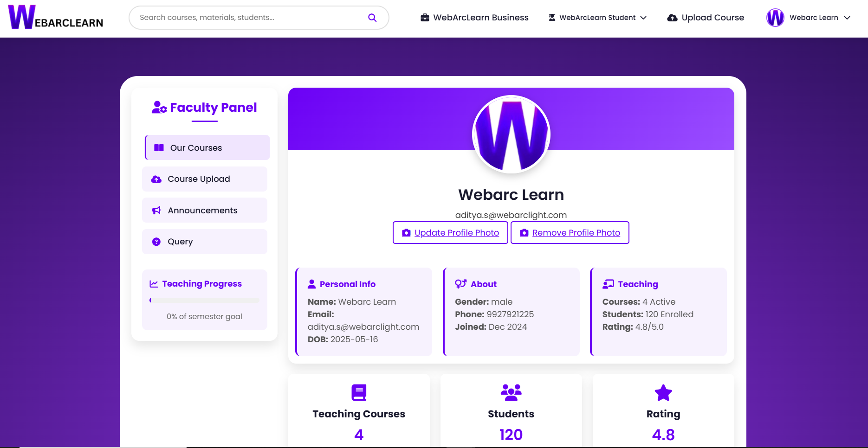Click the Rating star icon
868x448 pixels.
[x=663, y=392]
